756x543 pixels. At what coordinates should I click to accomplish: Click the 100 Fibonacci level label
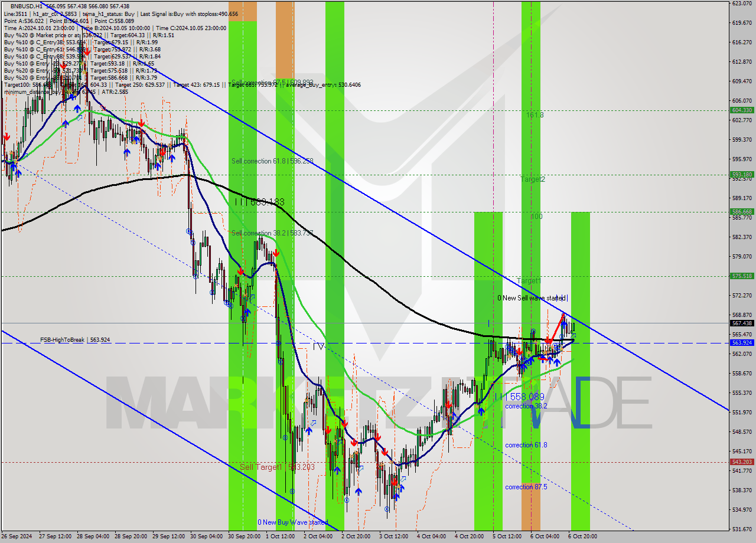(x=536, y=217)
